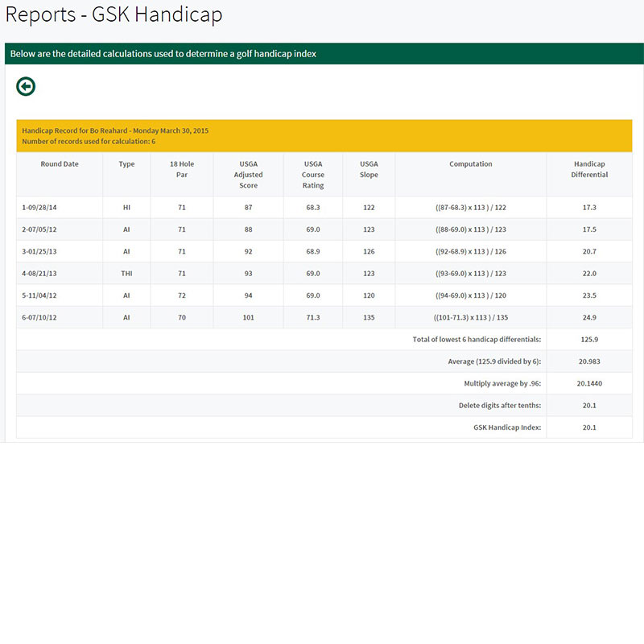Select the Handicap Record for Bo Reahard heading

point(115,130)
